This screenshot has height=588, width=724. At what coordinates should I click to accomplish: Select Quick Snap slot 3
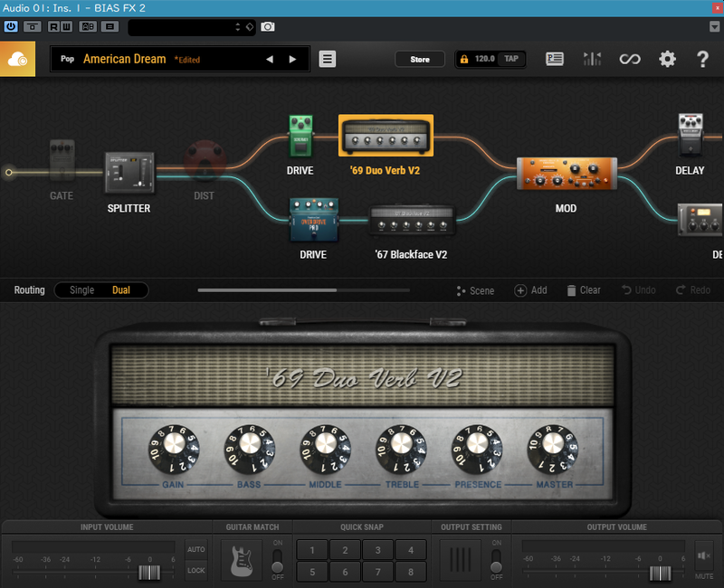tap(377, 550)
